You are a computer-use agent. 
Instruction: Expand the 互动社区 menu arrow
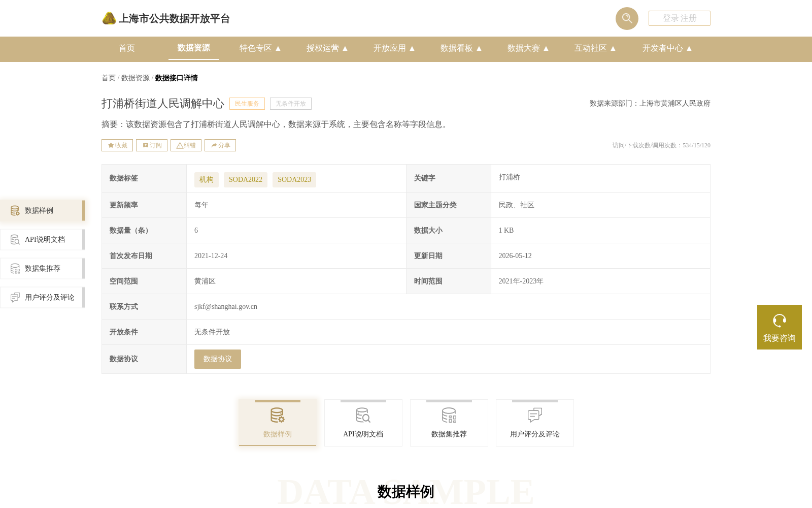click(613, 48)
